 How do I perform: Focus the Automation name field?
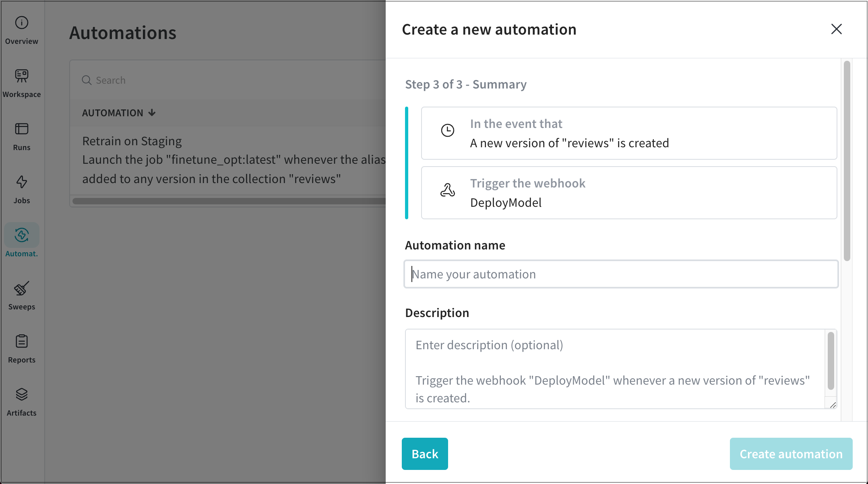621,274
